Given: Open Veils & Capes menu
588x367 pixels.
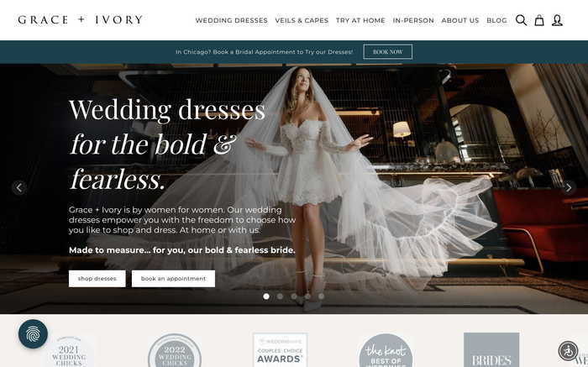Looking at the screenshot, I should tap(302, 20).
